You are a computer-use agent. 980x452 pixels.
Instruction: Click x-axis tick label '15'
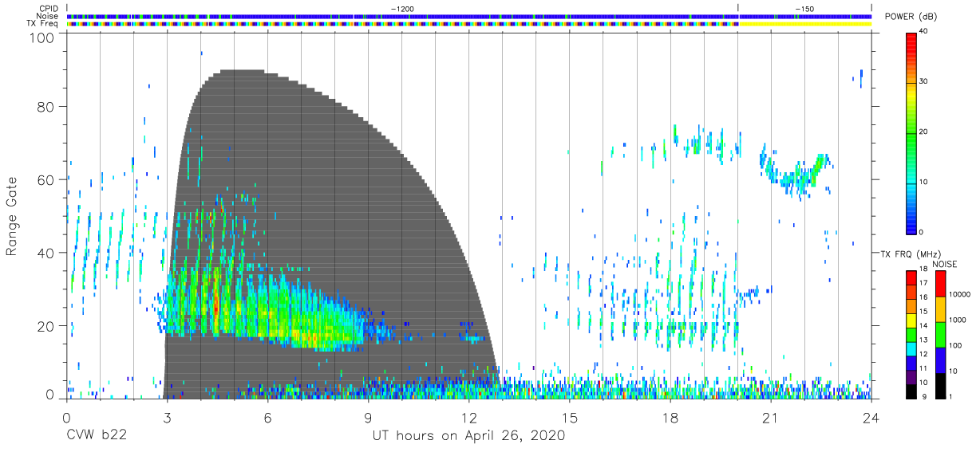click(569, 418)
